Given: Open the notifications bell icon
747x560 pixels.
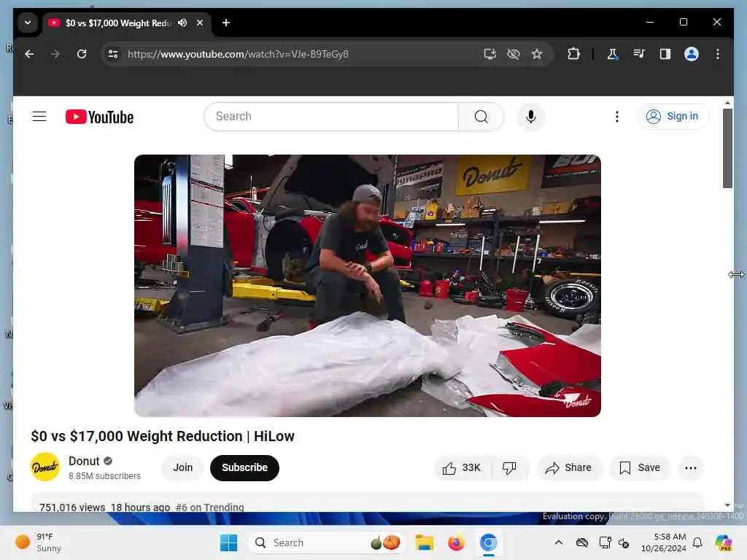Looking at the screenshot, I should click(697, 542).
